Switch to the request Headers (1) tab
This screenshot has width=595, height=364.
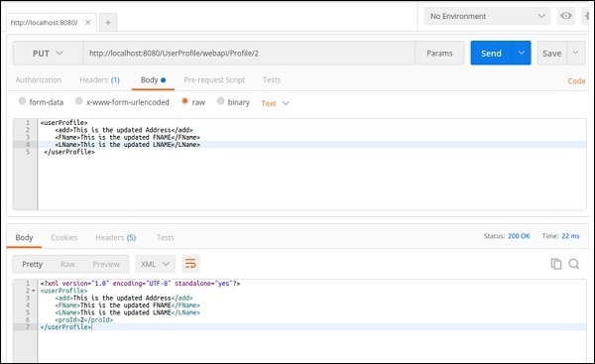(99, 80)
